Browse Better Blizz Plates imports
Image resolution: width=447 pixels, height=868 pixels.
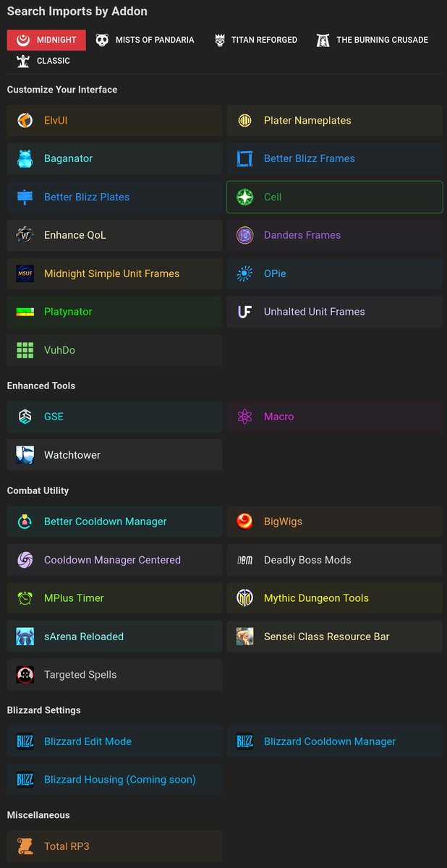(115, 197)
